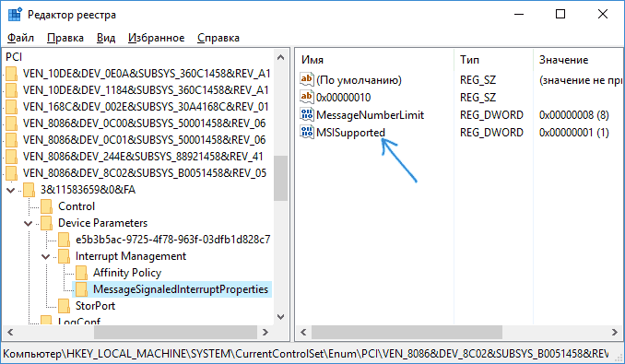Screen dimensions: 625x364
Task: Select the Device Parameters key
Action: 103,223
